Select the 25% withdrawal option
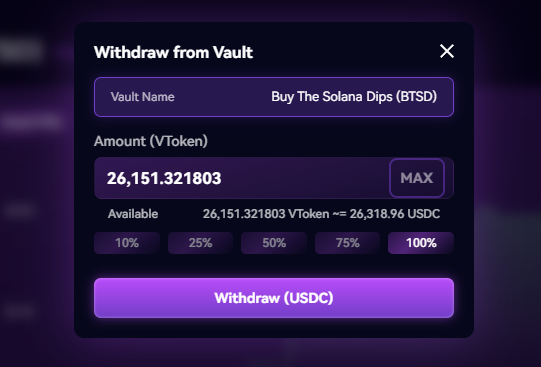The image size is (541, 367). (200, 243)
